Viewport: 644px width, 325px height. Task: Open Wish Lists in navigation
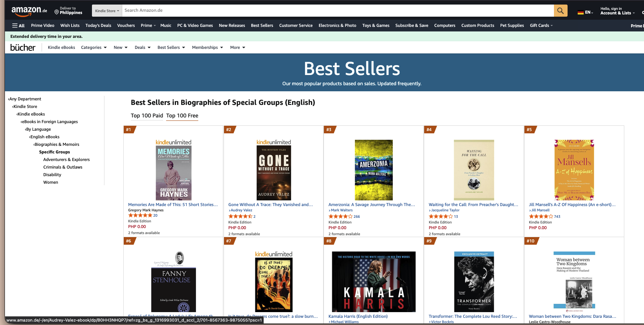(x=70, y=25)
